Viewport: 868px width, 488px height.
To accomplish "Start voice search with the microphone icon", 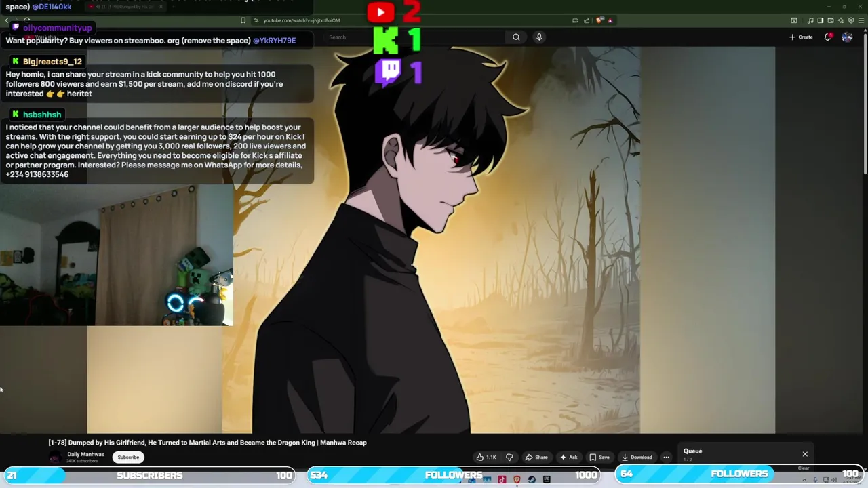I will (x=539, y=37).
